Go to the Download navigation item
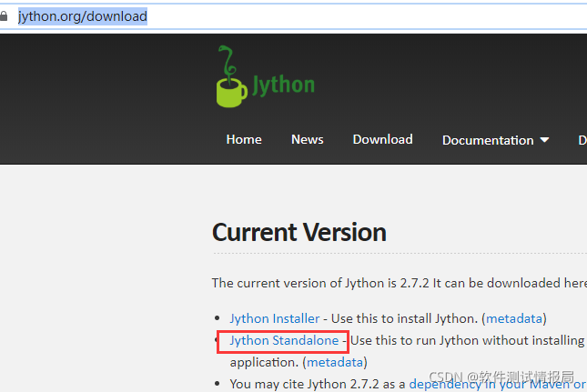 click(x=382, y=139)
